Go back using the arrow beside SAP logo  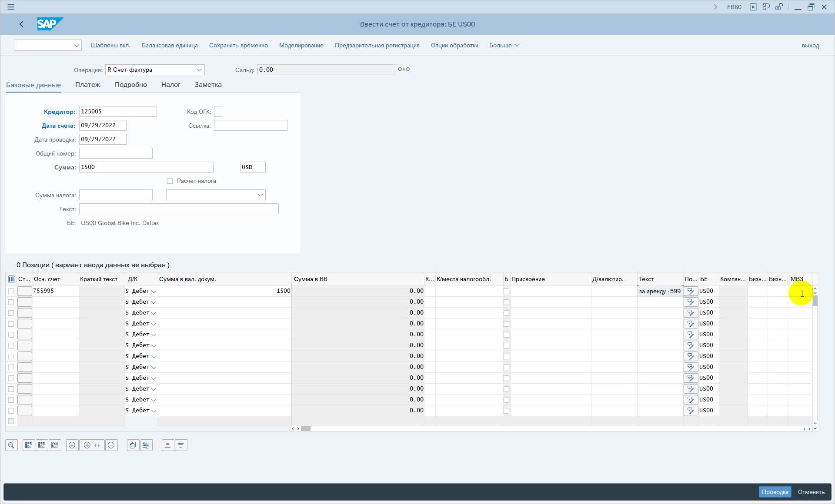click(21, 24)
